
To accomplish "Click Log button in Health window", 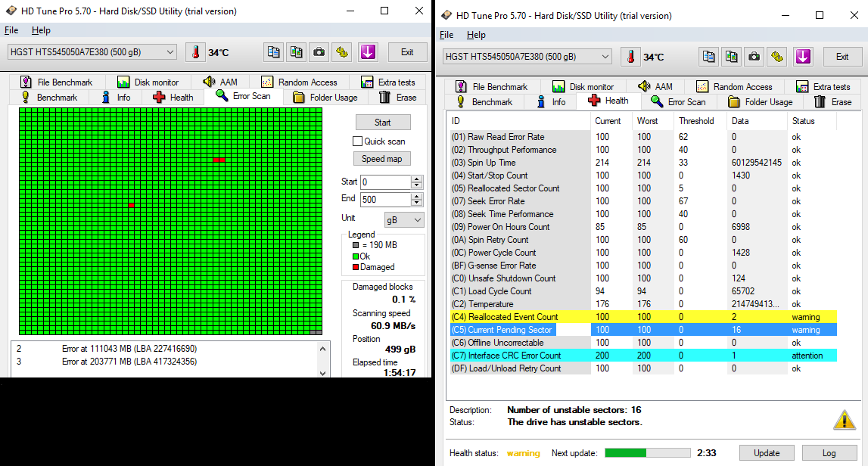I will click(829, 452).
